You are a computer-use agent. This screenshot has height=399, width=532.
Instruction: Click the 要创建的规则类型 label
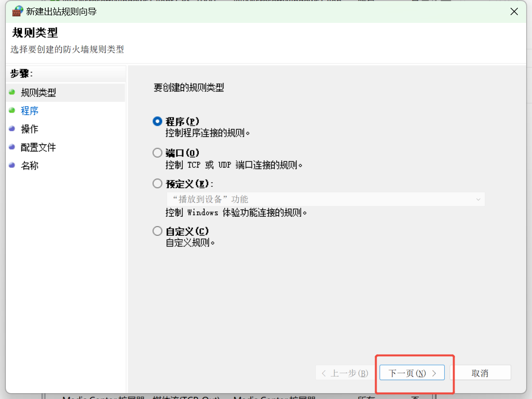189,88
